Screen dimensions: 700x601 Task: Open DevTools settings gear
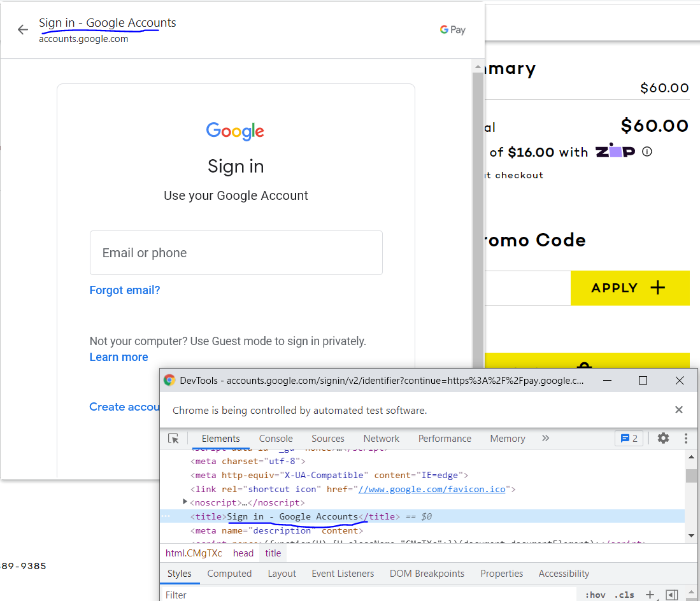pos(664,438)
